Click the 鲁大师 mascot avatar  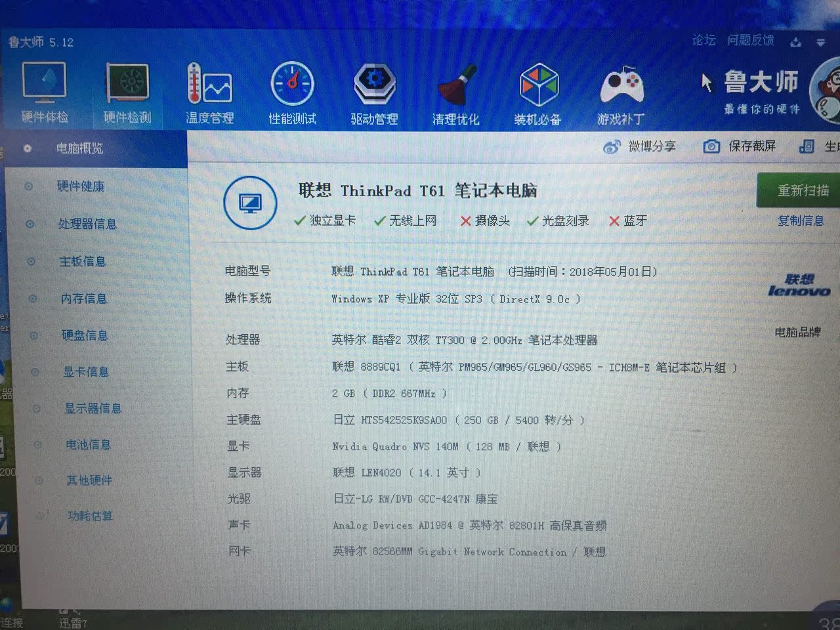click(826, 91)
